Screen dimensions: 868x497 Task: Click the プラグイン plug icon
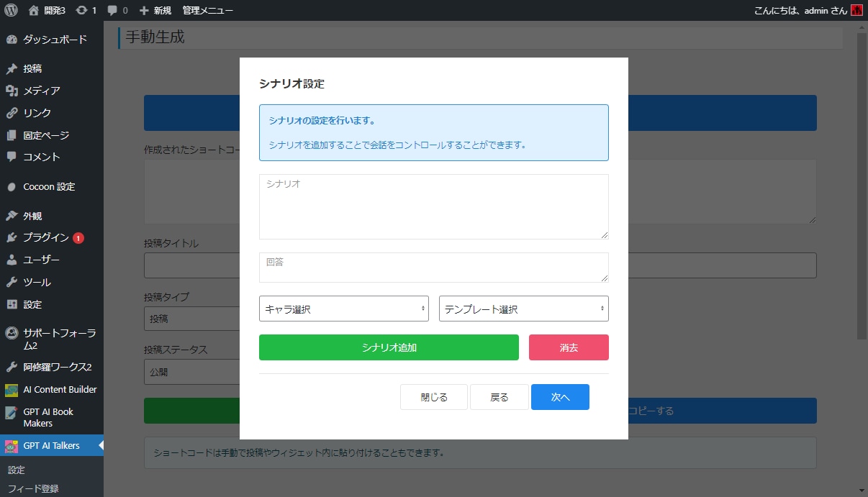click(x=12, y=237)
